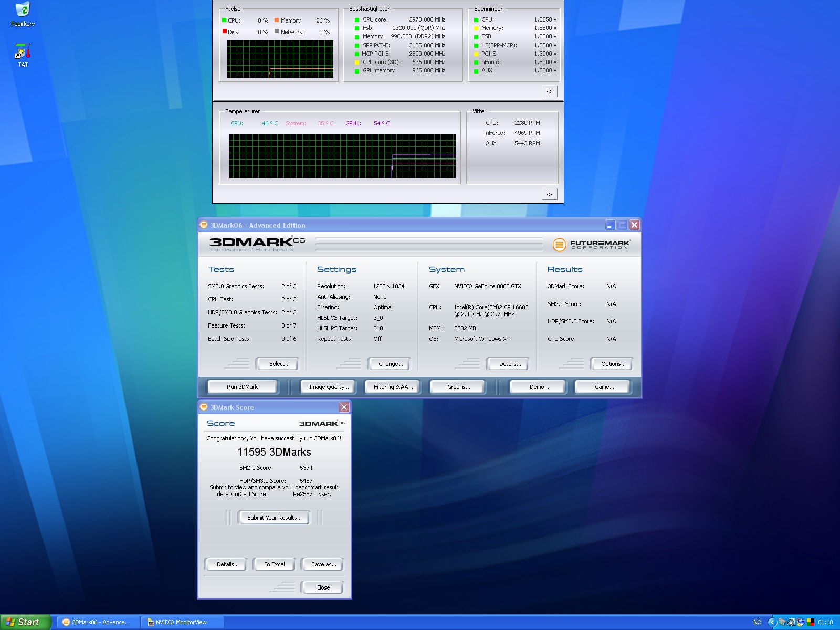Switch to NVIDIA MonitorView taskbar button
Viewport: 840px width, 630px height.
(x=182, y=622)
